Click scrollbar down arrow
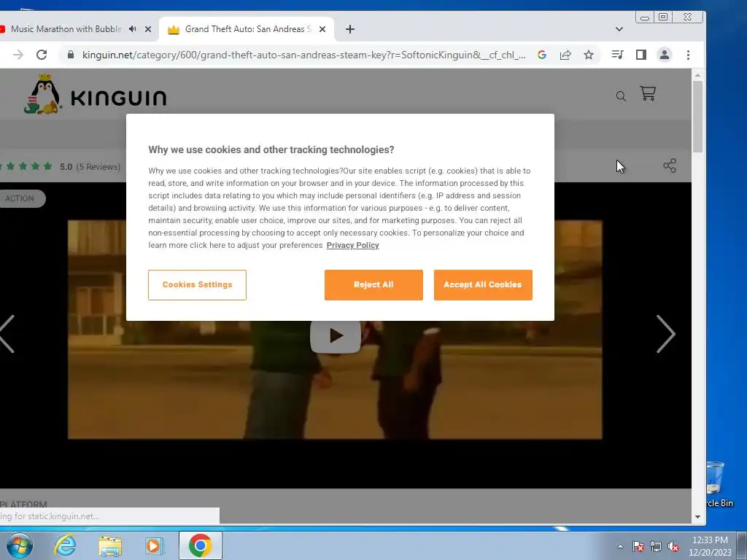747x560 pixels. 697,517
